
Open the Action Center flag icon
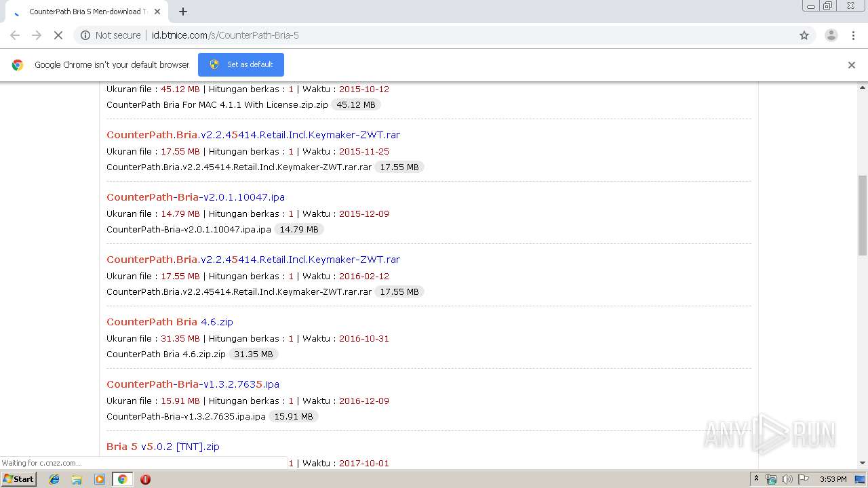click(802, 479)
